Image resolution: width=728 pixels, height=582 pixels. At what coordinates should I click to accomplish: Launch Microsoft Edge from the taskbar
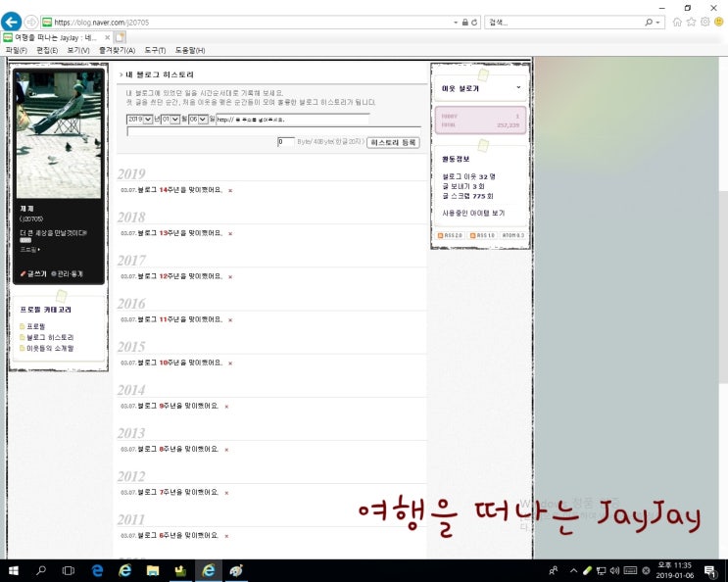click(97, 570)
